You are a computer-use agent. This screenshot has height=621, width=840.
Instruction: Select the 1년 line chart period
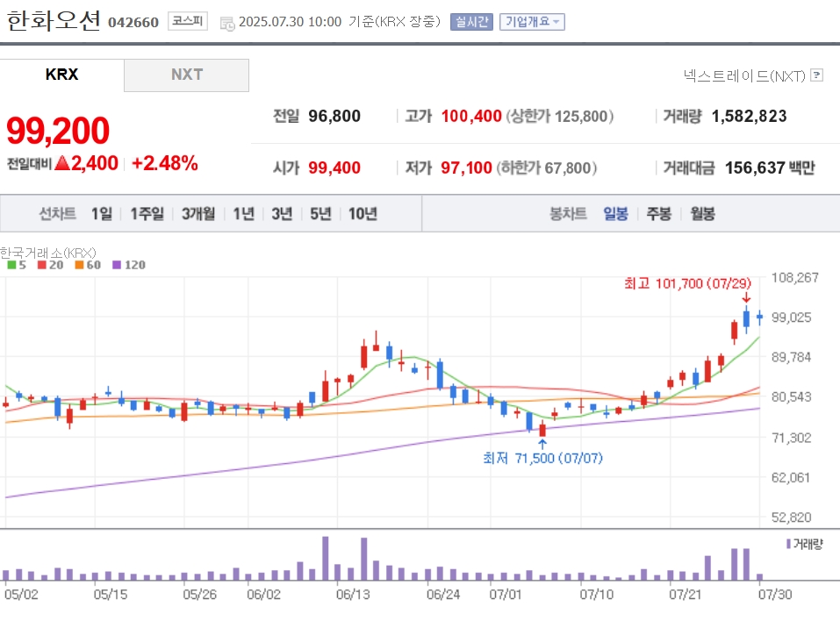[x=244, y=214]
